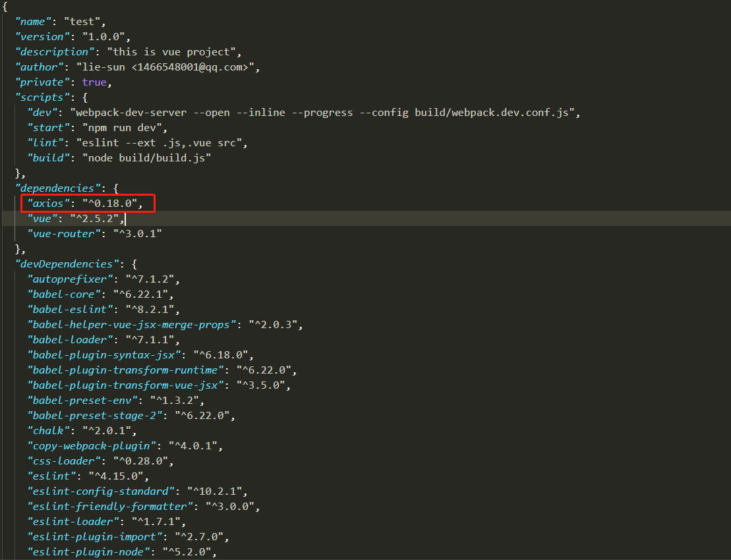Click the "autoprefixer" dependency name
731x560 pixels.
69,279
